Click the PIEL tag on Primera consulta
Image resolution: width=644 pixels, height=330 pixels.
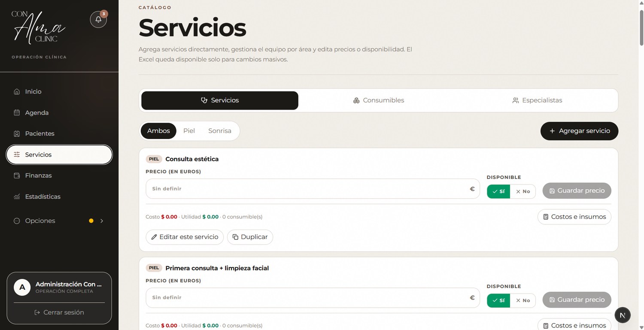click(x=154, y=268)
